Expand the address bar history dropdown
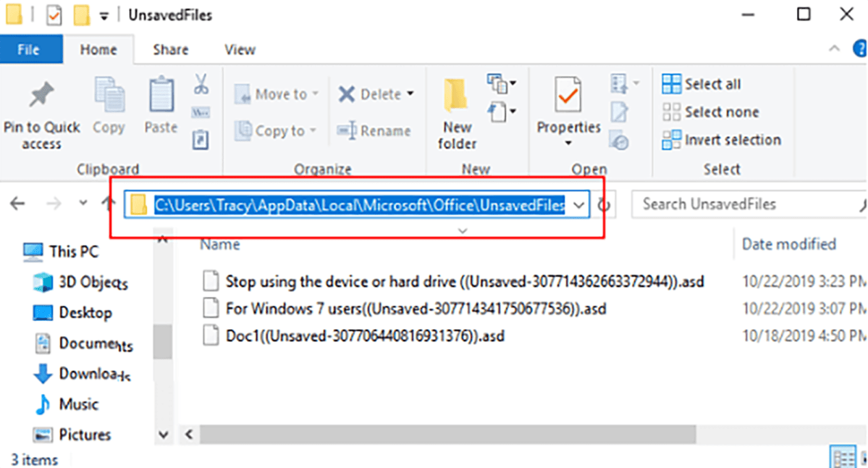The image size is (868, 468). click(578, 205)
